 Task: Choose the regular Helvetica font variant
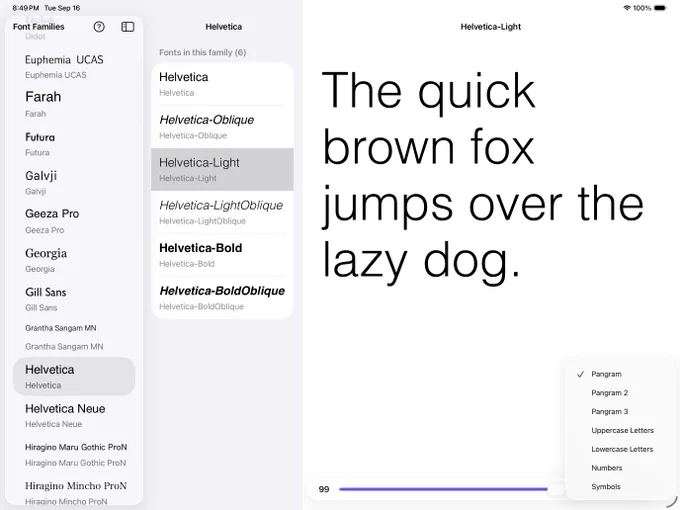click(x=222, y=84)
